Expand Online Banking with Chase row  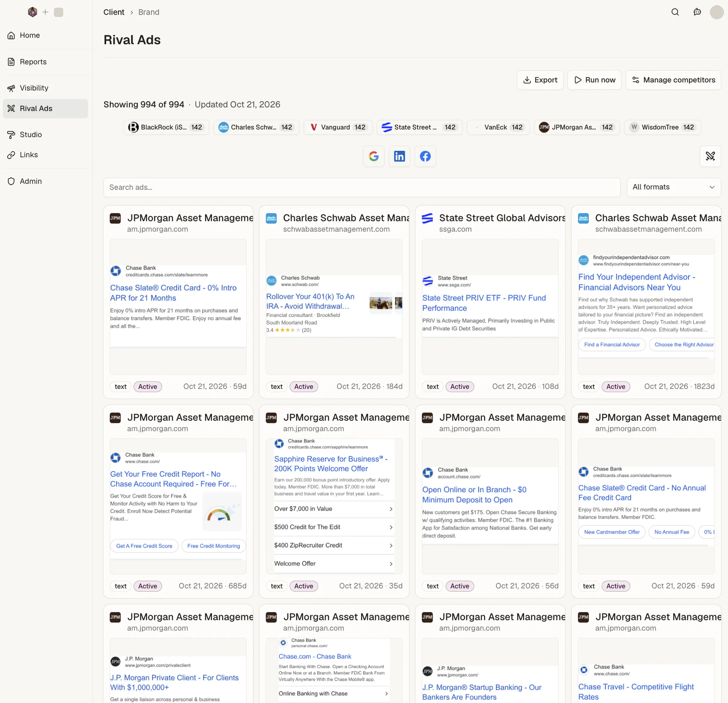pyautogui.click(x=334, y=694)
